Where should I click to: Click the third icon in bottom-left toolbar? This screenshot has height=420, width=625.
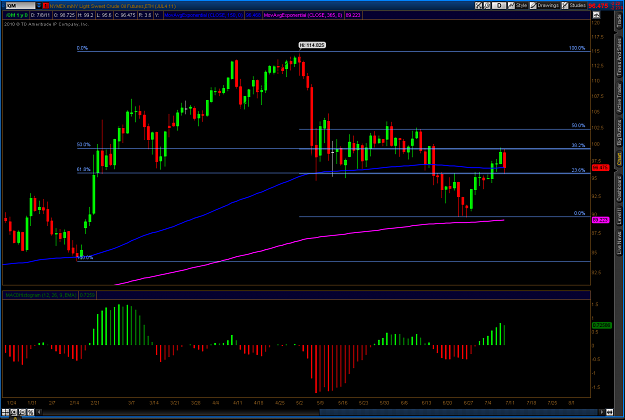click(x=22, y=412)
